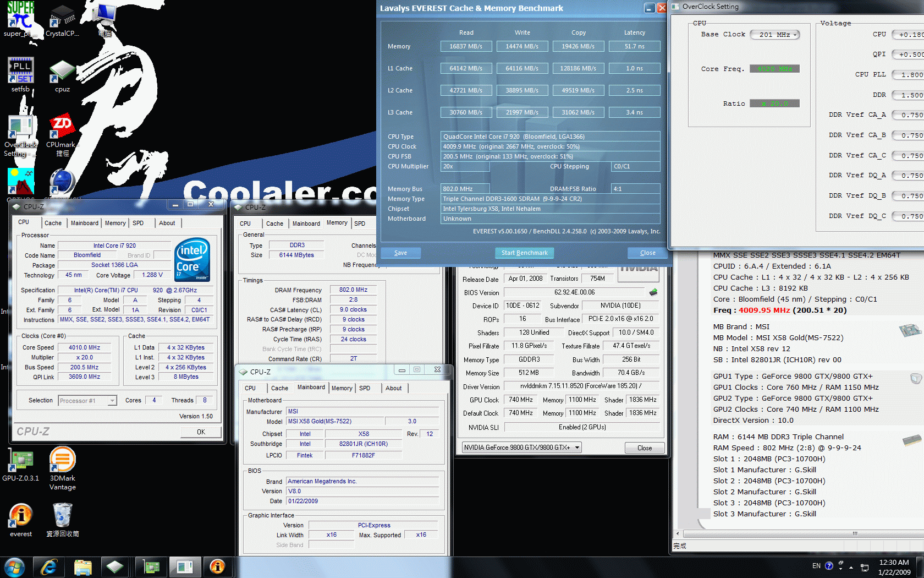Select SPD tab in first CPU-Z window
924x578 pixels.
(138, 223)
